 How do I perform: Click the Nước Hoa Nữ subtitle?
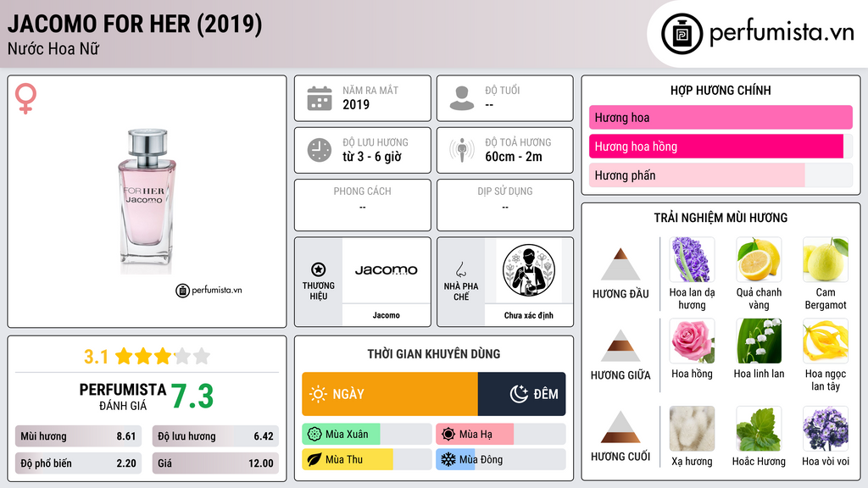tap(53, 48)
